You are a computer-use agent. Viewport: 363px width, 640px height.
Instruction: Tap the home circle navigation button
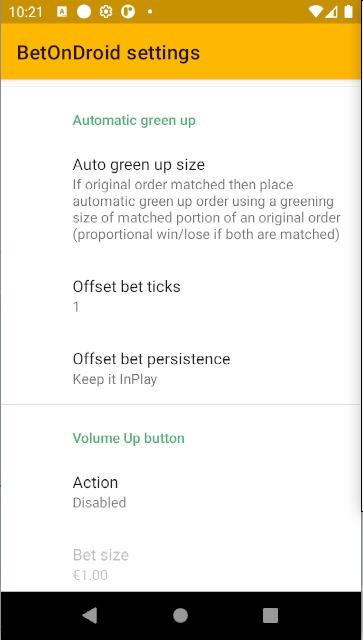coord(180,616)
